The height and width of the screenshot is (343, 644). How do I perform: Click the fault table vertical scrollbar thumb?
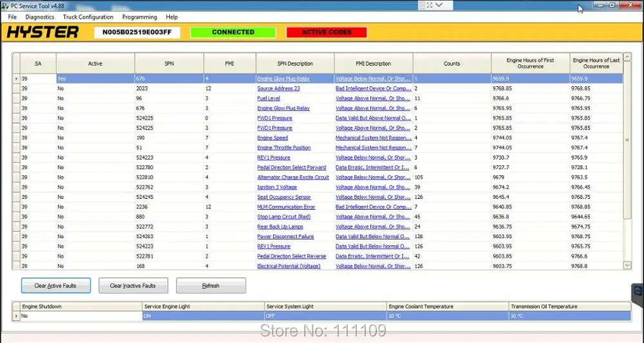pos(627,140)
